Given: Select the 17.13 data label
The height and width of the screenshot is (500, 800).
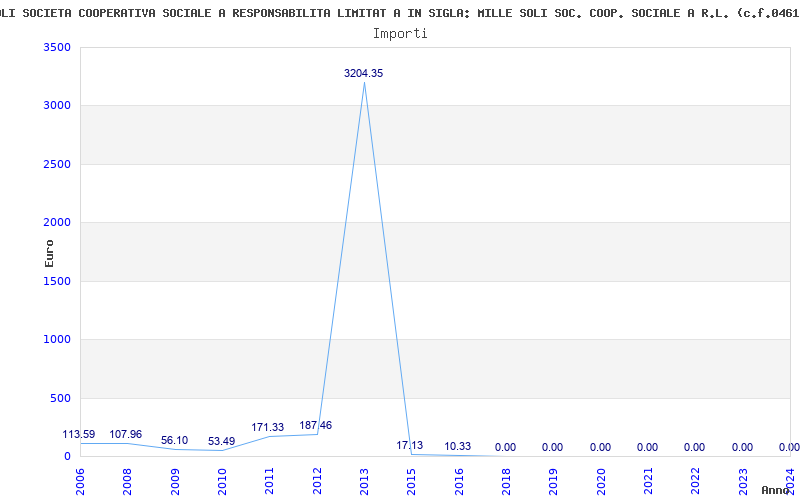Looking at the screenshot, I should point(410,445).
